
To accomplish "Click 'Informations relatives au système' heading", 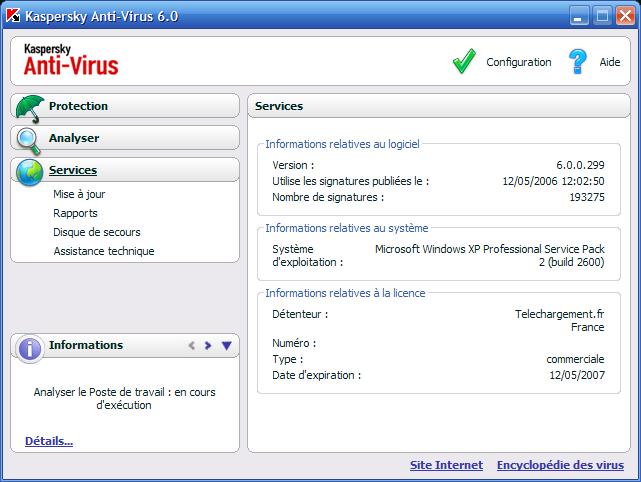I will coord(347,228).
